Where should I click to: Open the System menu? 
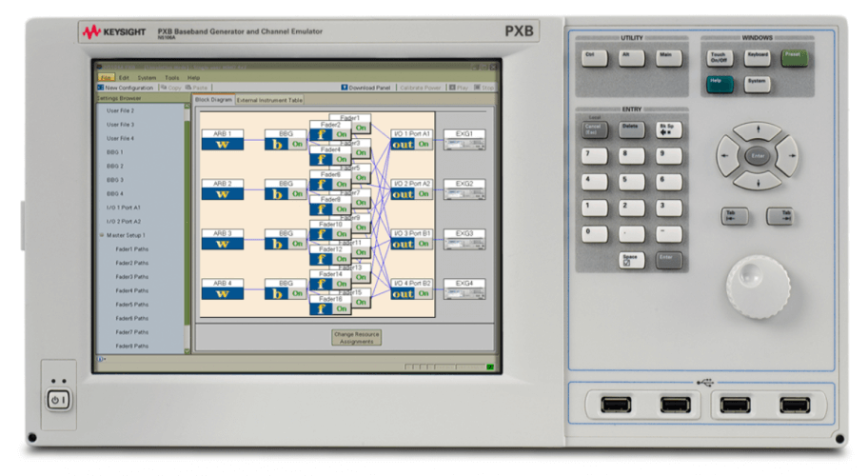147,77
